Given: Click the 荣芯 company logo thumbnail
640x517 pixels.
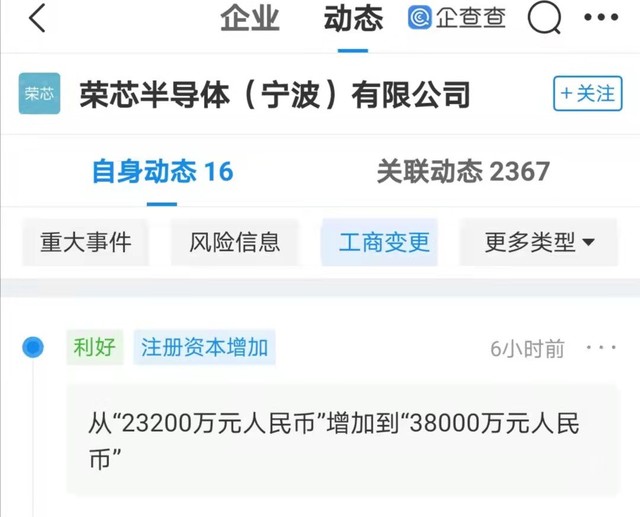Looking at the screenshot, I should coord(40,93).
